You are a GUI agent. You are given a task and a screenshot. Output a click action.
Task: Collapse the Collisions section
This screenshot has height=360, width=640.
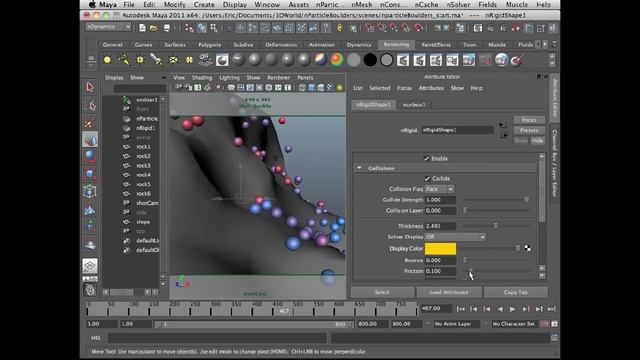click(x=359, y=168)
